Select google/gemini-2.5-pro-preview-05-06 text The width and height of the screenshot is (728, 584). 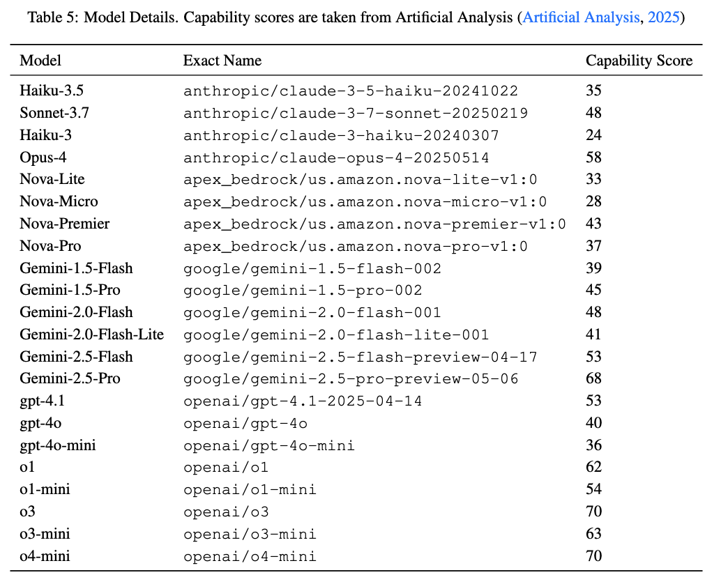tap(351, 379)
